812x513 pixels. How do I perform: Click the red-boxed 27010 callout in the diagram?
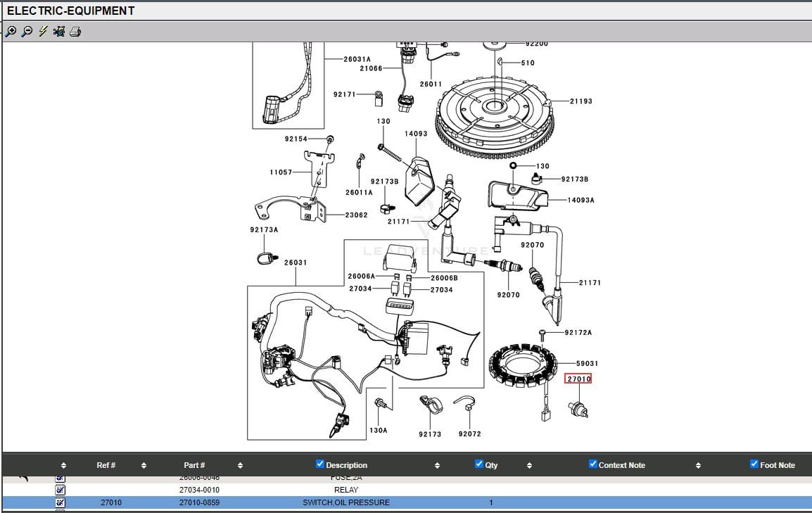click(578, 379)
